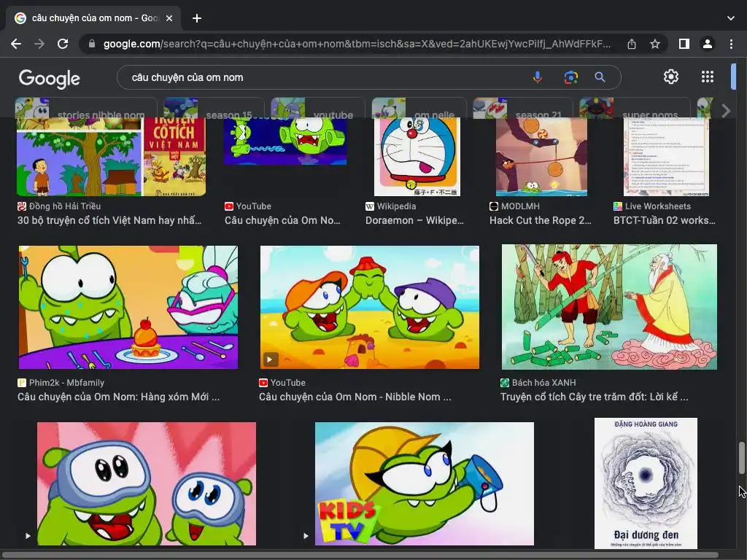Open Truyện cổ tích Cây tre trăm đốt
Screen dimensions: 747x560
point(594,397)
